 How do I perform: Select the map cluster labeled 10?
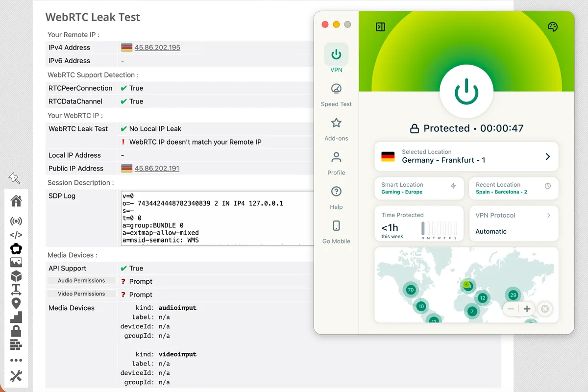tap(421, 306)
